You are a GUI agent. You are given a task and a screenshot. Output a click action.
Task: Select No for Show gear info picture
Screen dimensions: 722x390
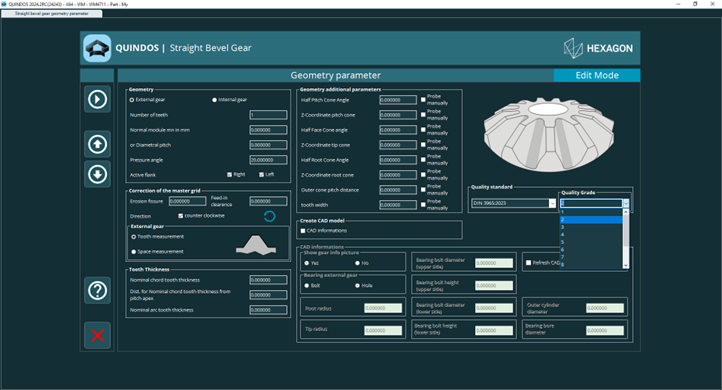(x=357, y=263)
